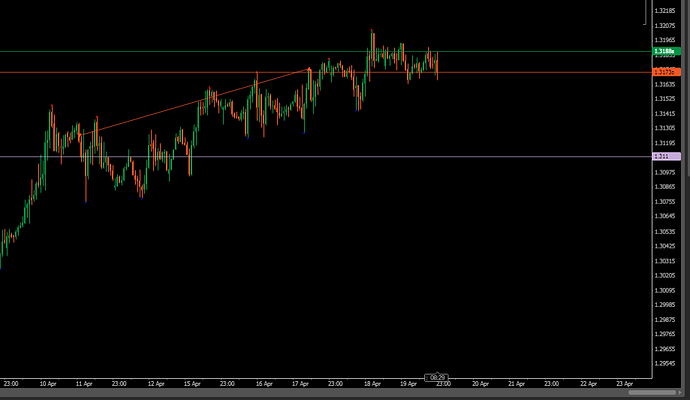
Task: Click the 1.31305 price axis value
Action: pyautogui.click(x=665, y=128)
